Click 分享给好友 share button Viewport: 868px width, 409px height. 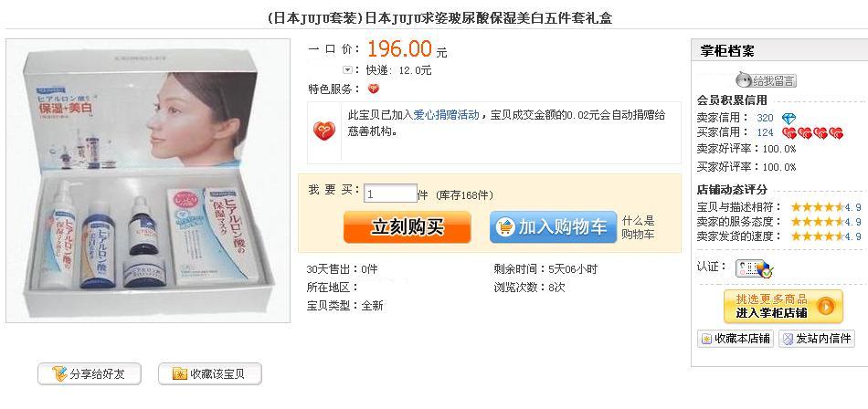coord(90,374)
